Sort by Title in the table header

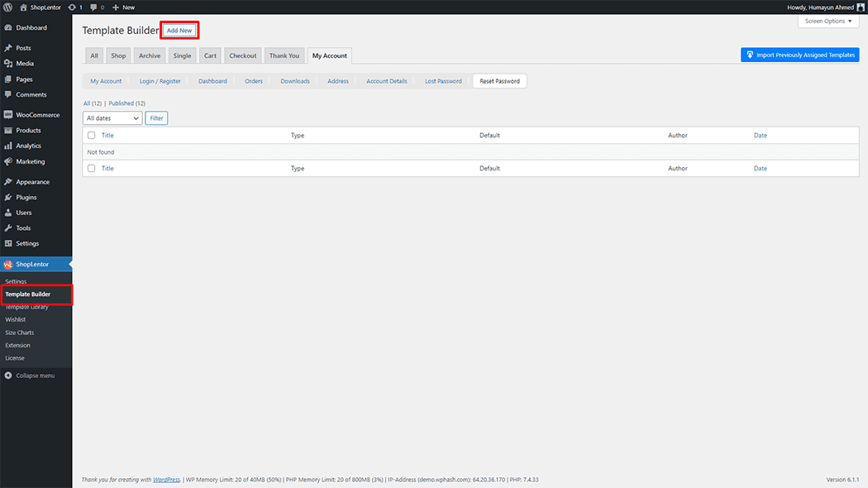tap(107, 135)
